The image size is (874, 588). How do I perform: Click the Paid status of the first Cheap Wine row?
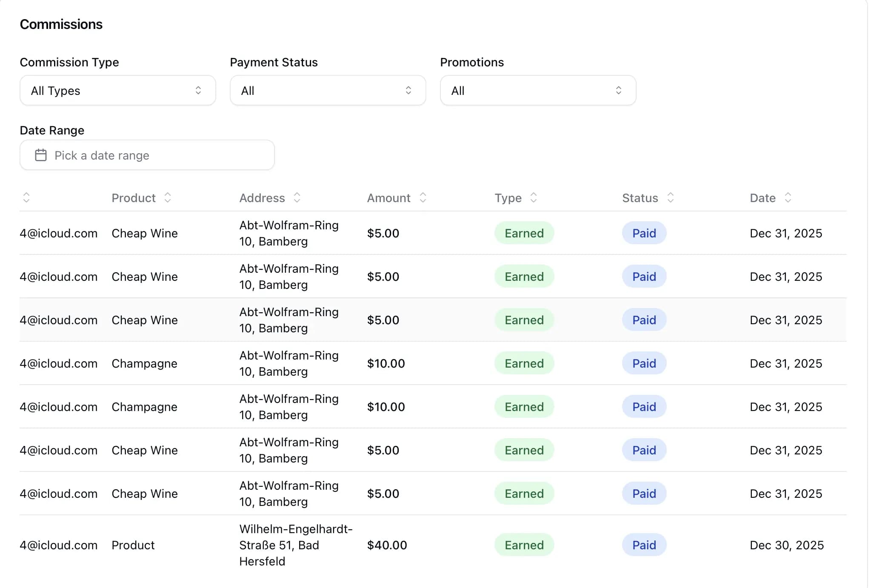coord(644,233)
